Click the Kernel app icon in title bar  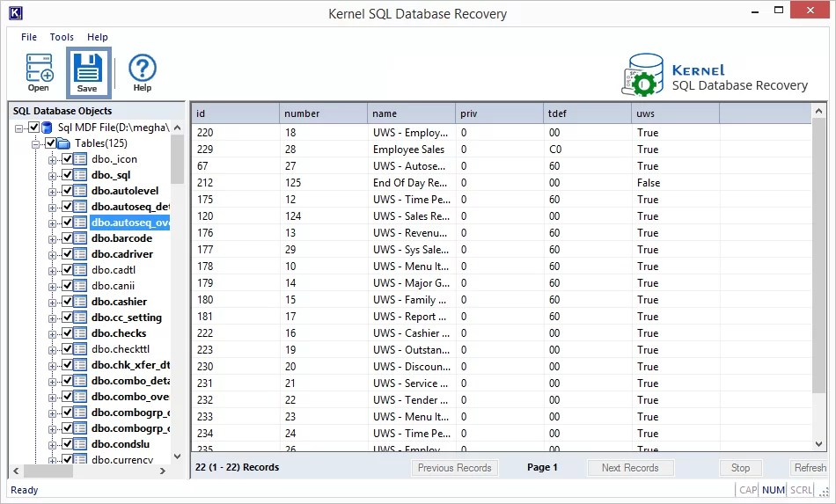coord(16,13)
